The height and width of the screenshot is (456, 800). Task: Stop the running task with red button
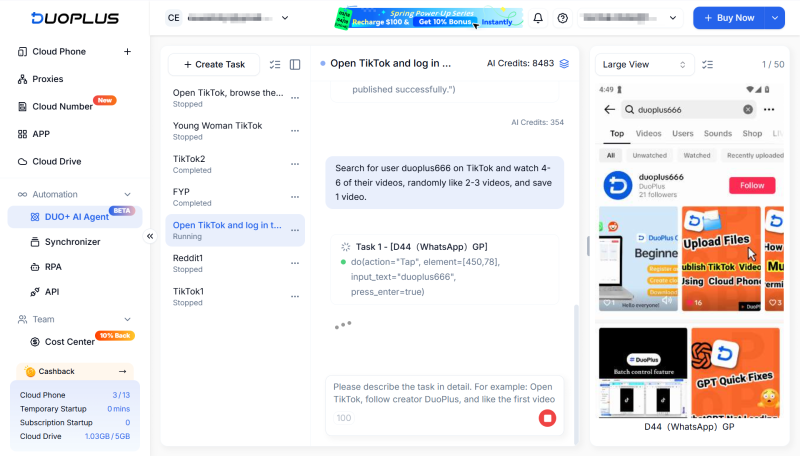[x=547, y=418]
